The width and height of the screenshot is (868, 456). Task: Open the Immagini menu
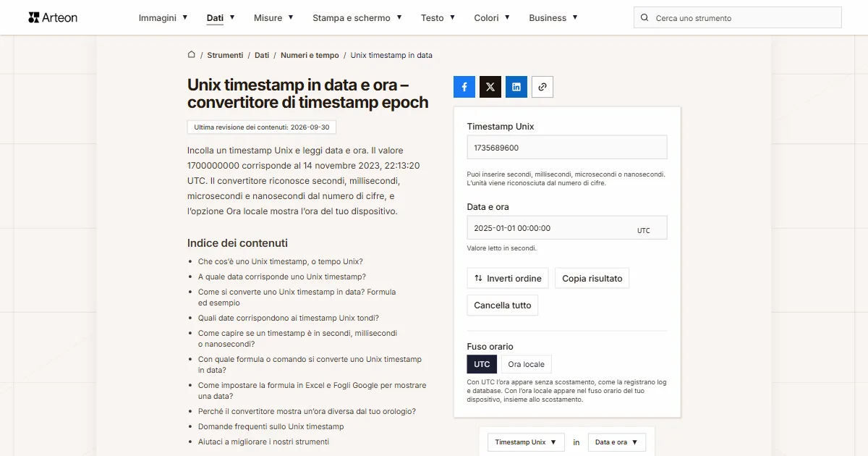click(x=163, y=18)
